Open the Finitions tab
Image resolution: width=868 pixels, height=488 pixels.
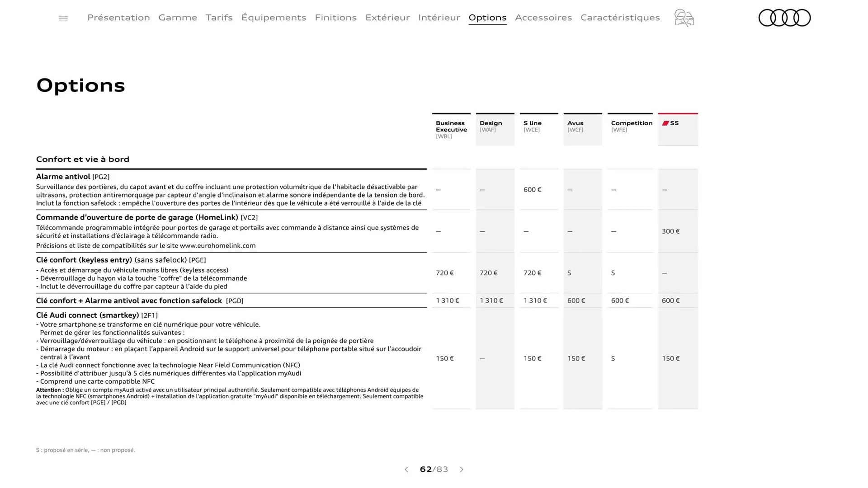[335, 18]
